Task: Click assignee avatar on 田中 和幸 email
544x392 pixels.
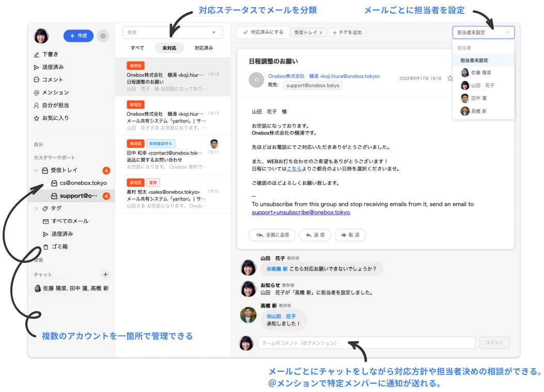Action: point(214,143)
